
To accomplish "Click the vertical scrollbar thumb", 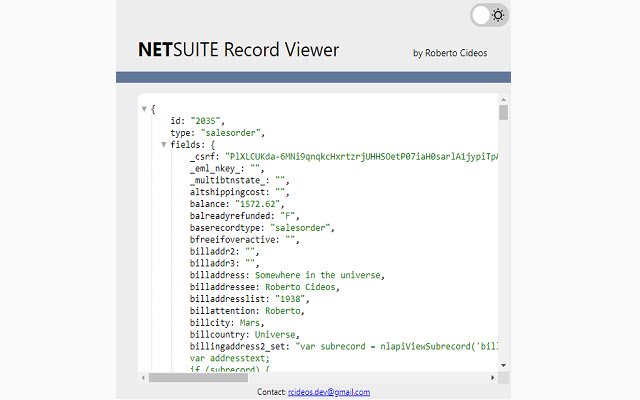I will [x=503, y=113].
